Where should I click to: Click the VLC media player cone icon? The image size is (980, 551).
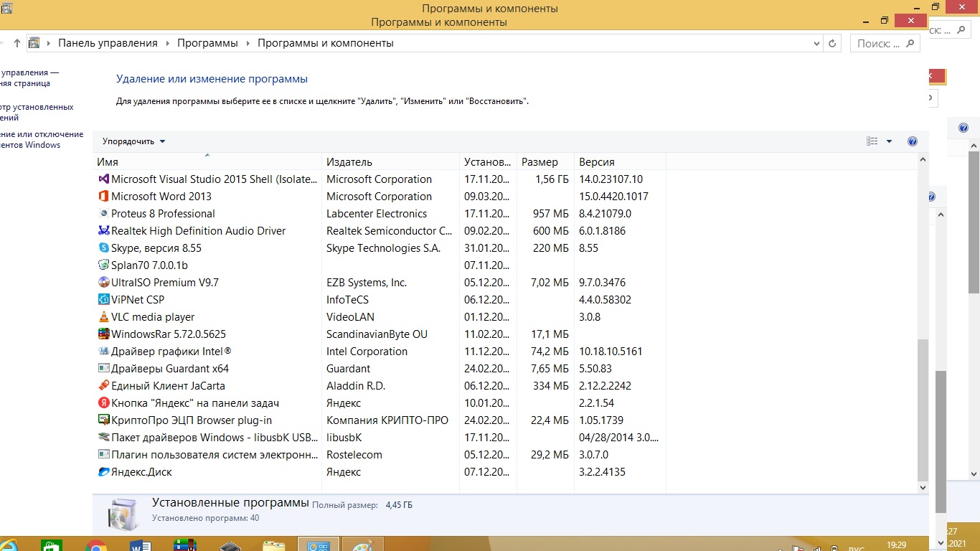coord(103,317)
